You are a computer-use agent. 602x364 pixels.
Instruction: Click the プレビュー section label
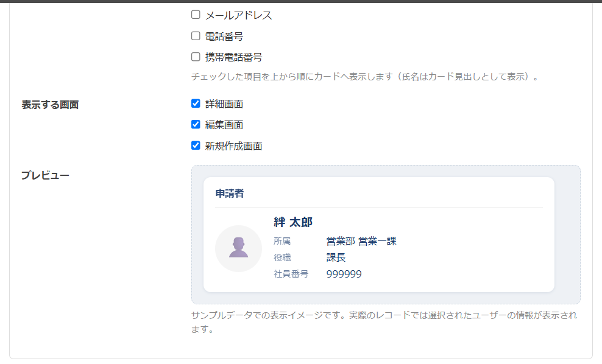point(45,175)
